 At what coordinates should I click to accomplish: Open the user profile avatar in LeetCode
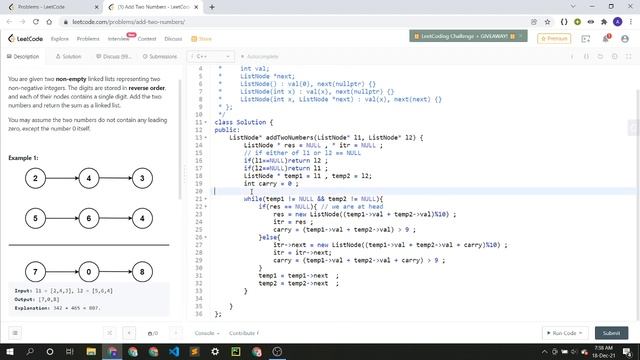point(624,39)
